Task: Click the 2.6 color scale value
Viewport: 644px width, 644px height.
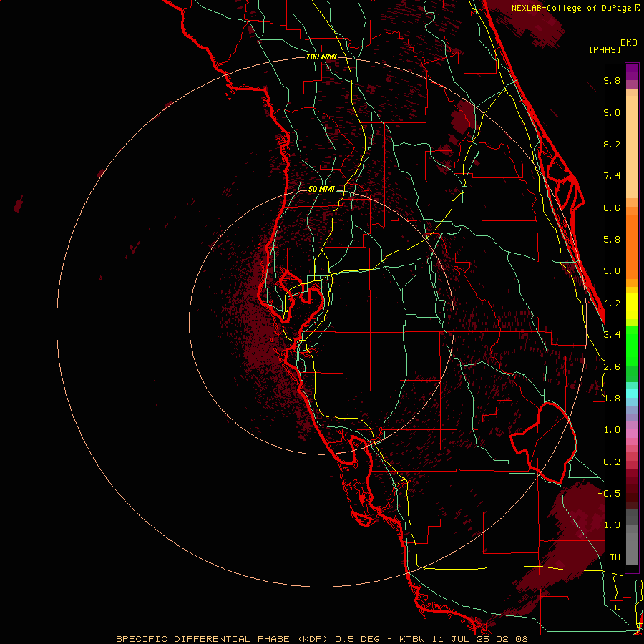Action: pyautogui.click(x=612, y=367)
